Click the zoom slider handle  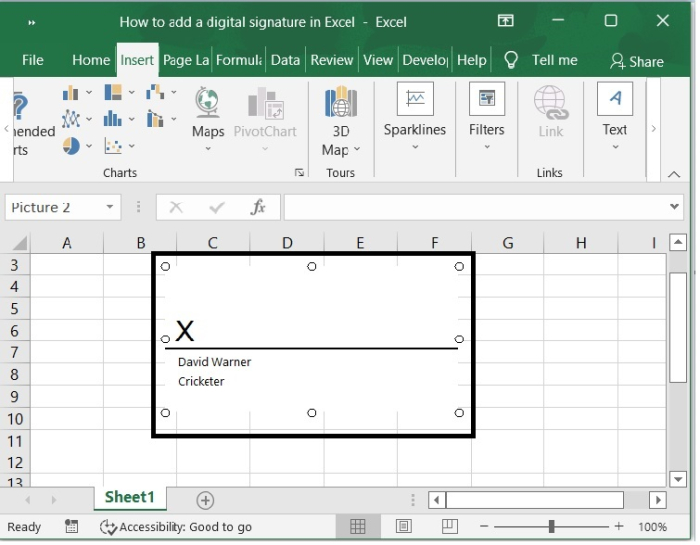551,527
